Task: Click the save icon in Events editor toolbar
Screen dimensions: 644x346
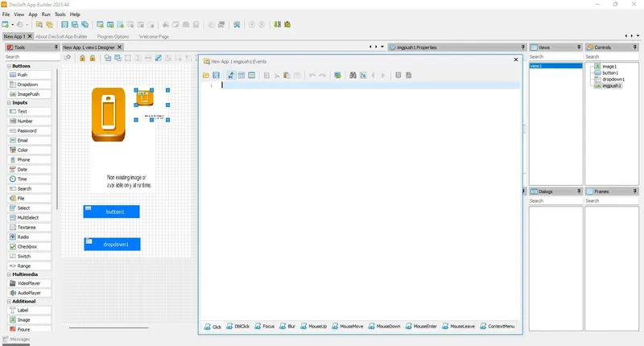Action: point(216,75)
